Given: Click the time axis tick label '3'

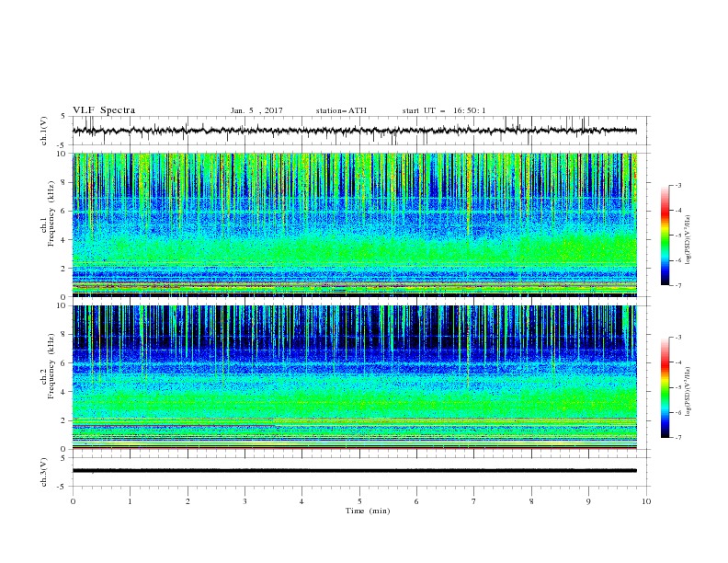Looking at the screenshot, I should point(245,501).
